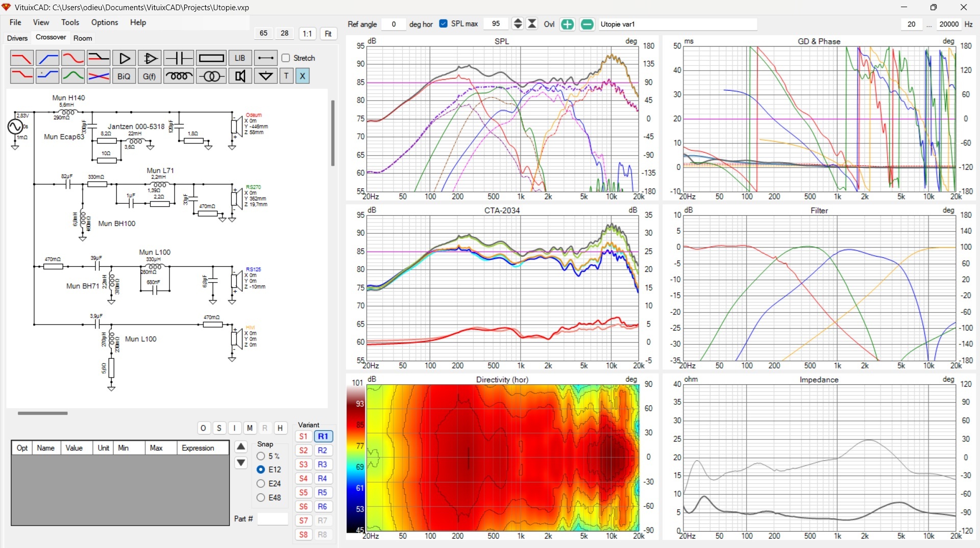The width and height of the screenshot is (980, 548).
Task: Enable the Stretch checkbox
Action: (286, 58)
